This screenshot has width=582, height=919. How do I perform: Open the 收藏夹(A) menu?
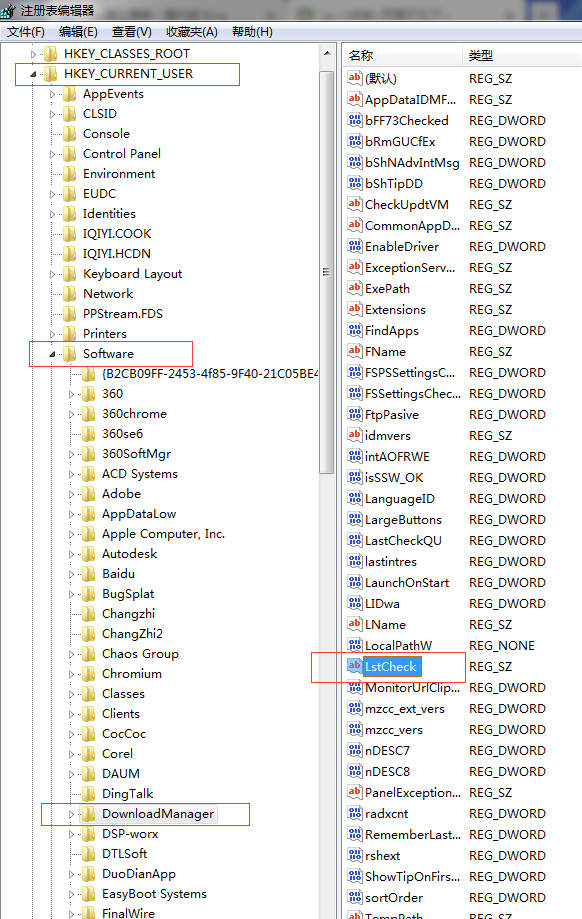coord(192,32)
